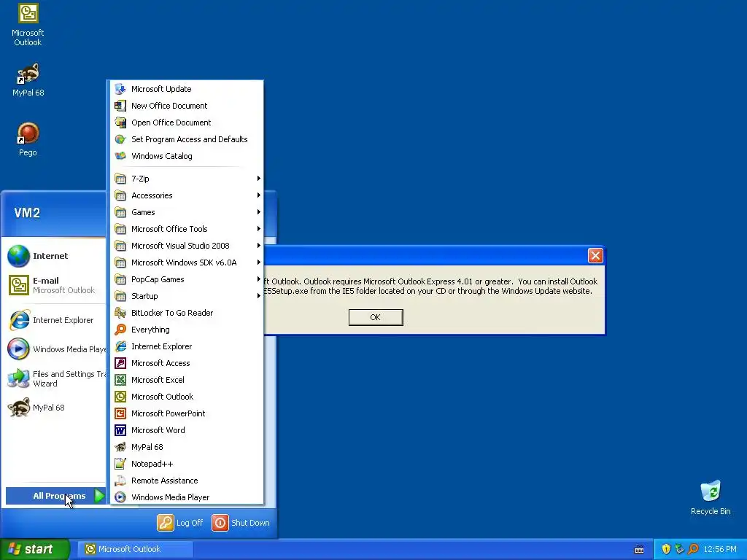
Task: Expand the PopCap Games folder
Action: coord(186,279)
